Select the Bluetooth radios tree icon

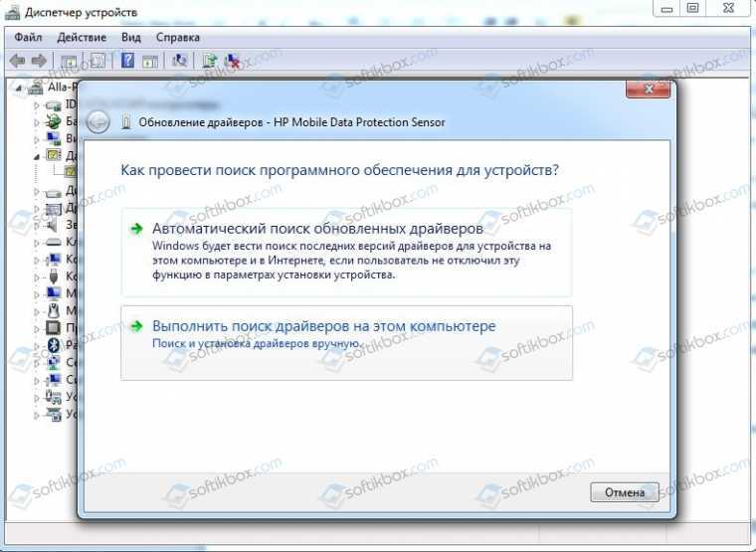54,345
